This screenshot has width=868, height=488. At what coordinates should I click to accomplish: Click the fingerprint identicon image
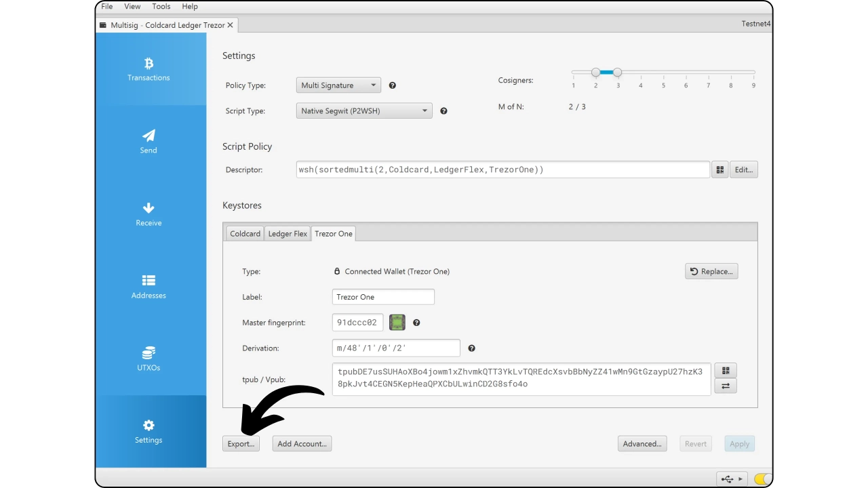397,323
